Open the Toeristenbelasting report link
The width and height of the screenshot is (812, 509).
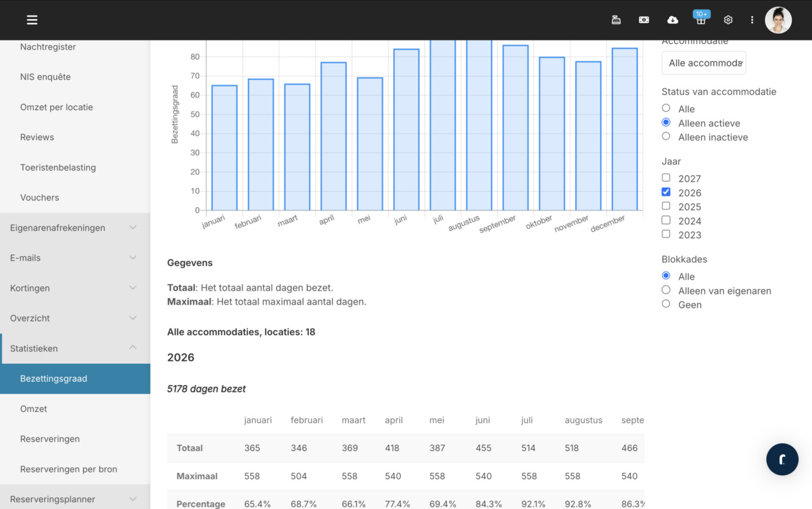tap(58, 167)
